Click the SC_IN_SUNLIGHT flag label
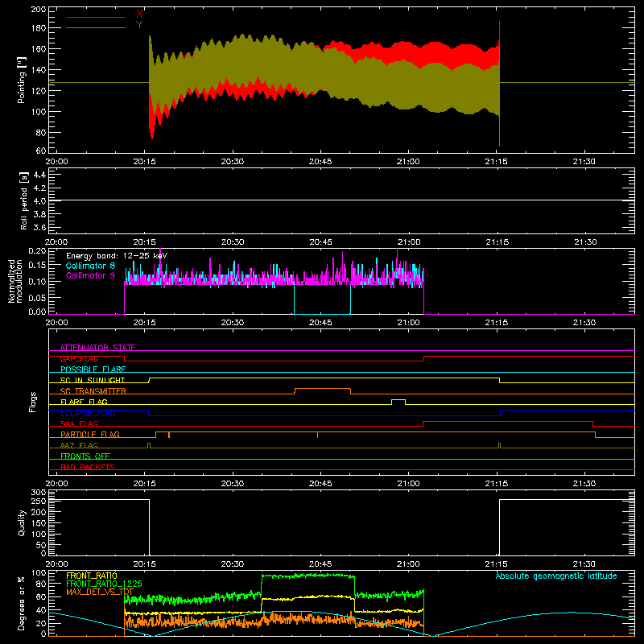The width and height of the screenshot is (644, 644). coord(93,380)
